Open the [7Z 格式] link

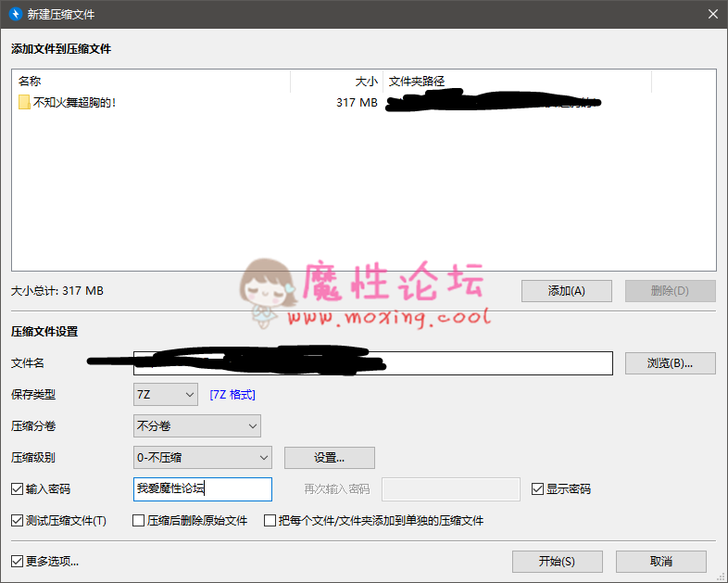[x=232, y=395]
